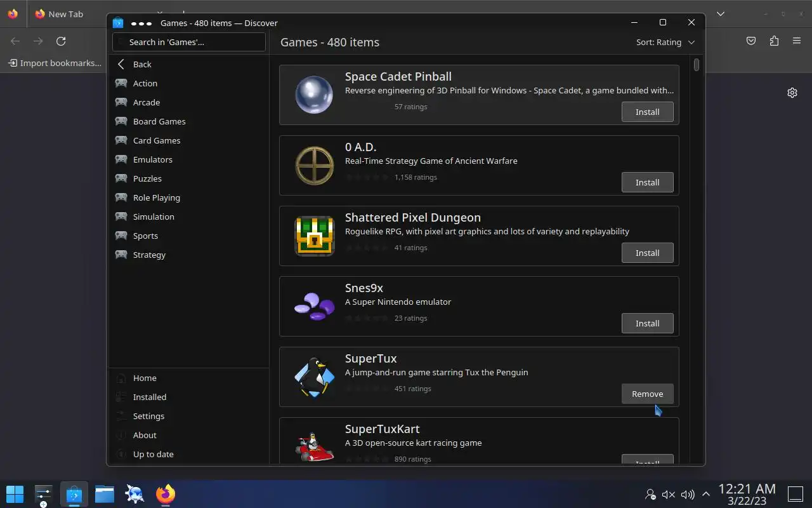The height and width of the screenshot is (508, 812).
Task: Click the 451 ratings text
Action: click(x=412, y=389)
